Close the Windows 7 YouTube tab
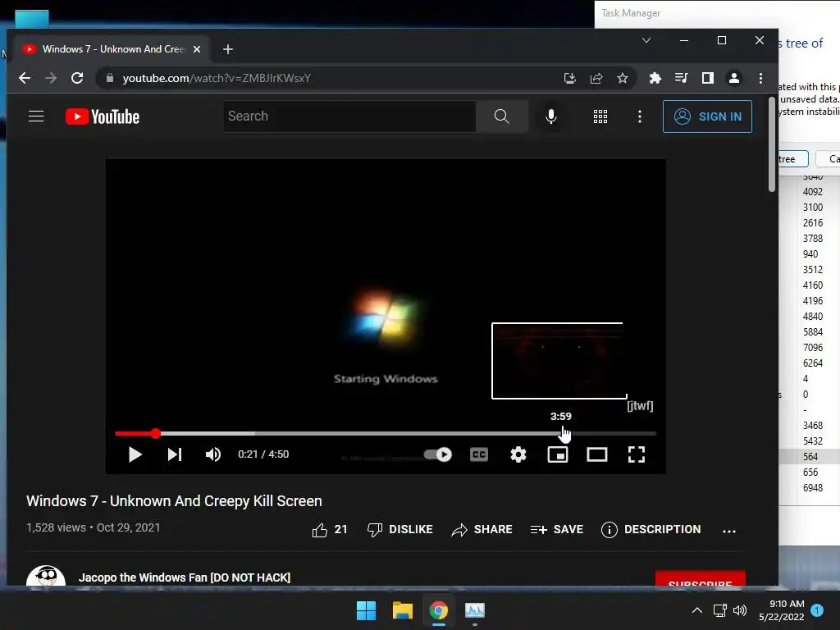 (x=197, y=49)
